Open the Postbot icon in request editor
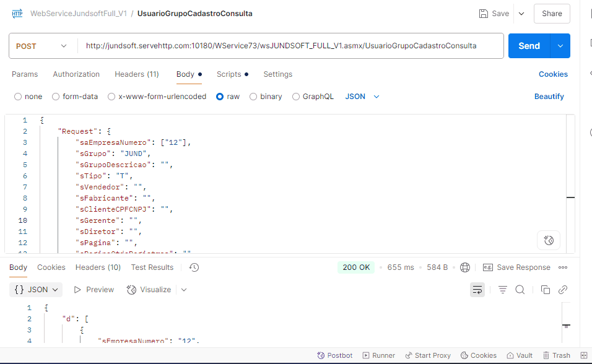Image resolution: width=592 pixels, height=364 pixels. pyautogui.click(x=548, y=240)
